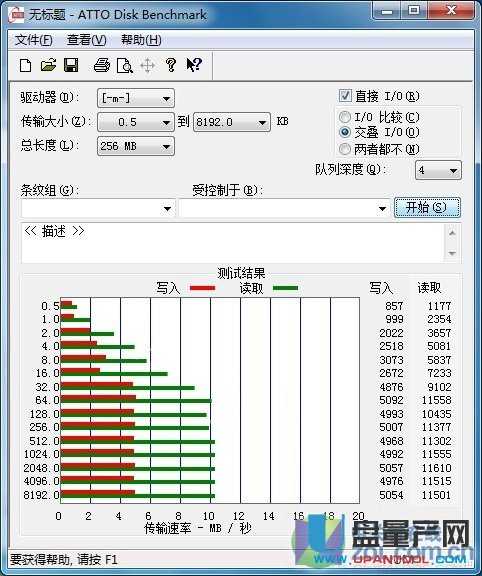Image resolution: width=482 pixels, height=576 pixels.
Task: Click the move arrows toolbar icon
Action: click(147, 66)
